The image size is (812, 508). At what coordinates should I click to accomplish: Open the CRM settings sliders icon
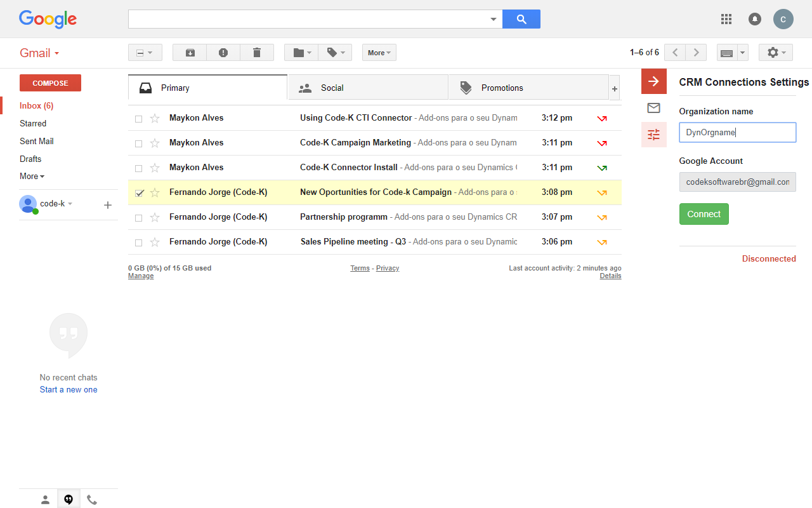click(x=654, y=135)
